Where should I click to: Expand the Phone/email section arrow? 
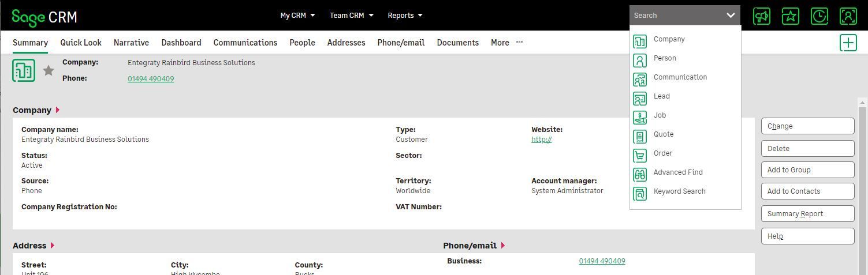(502, 246)
